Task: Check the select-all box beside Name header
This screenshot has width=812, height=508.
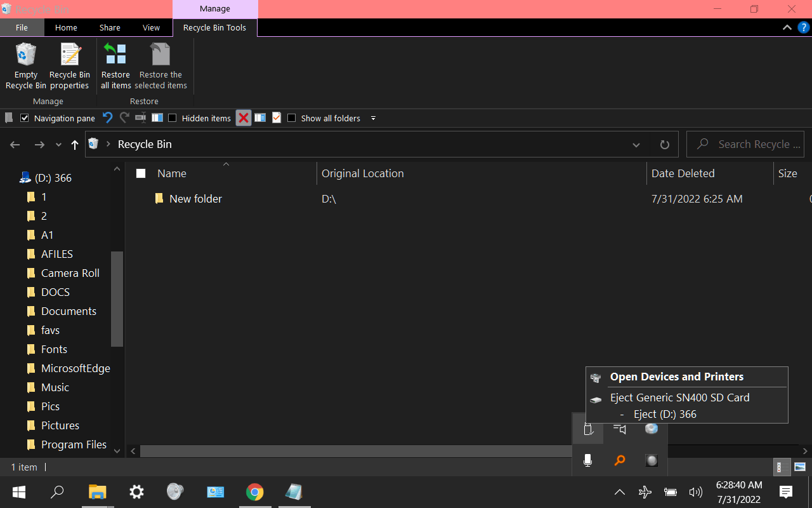Action: (x=141, y=173)
